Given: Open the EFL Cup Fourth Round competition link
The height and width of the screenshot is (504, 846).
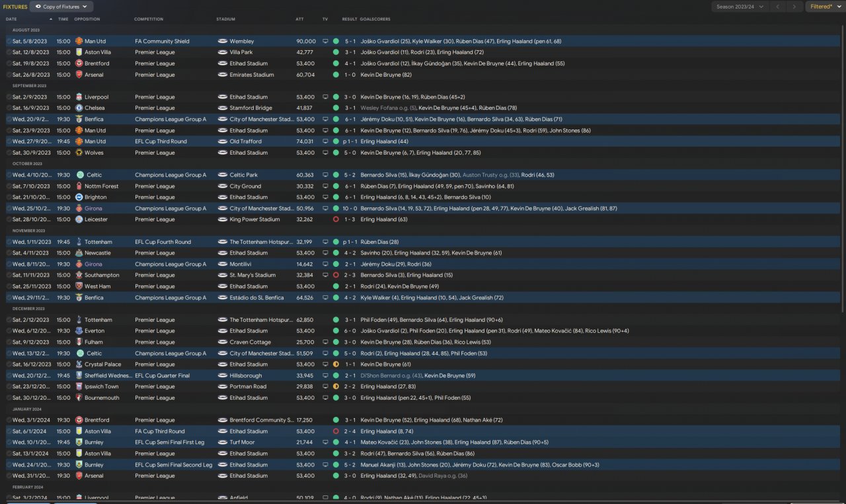Looking at the screenshot, I should [x=163, y=242].
